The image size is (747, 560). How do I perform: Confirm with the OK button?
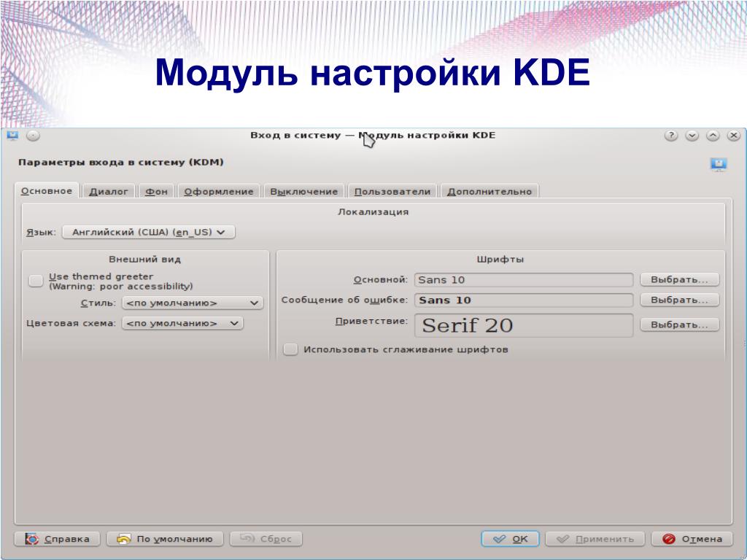[x=510, y=539]
